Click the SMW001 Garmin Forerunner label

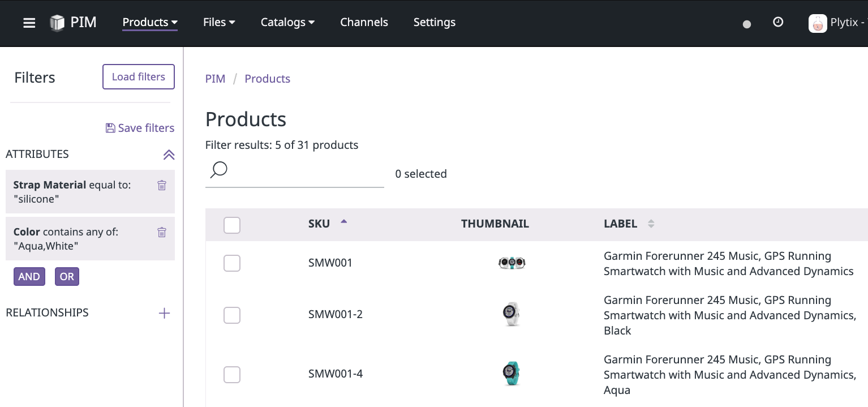(728, 264)
